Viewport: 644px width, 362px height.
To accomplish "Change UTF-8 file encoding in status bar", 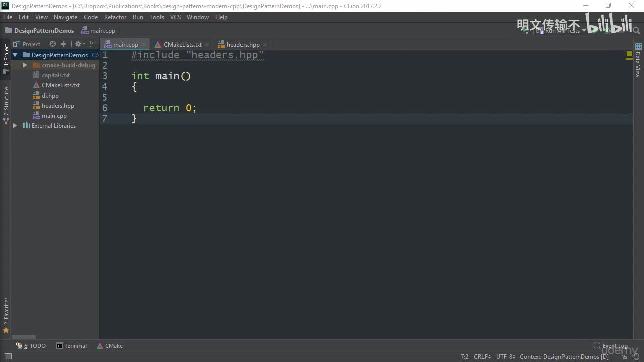I will 505,357.
